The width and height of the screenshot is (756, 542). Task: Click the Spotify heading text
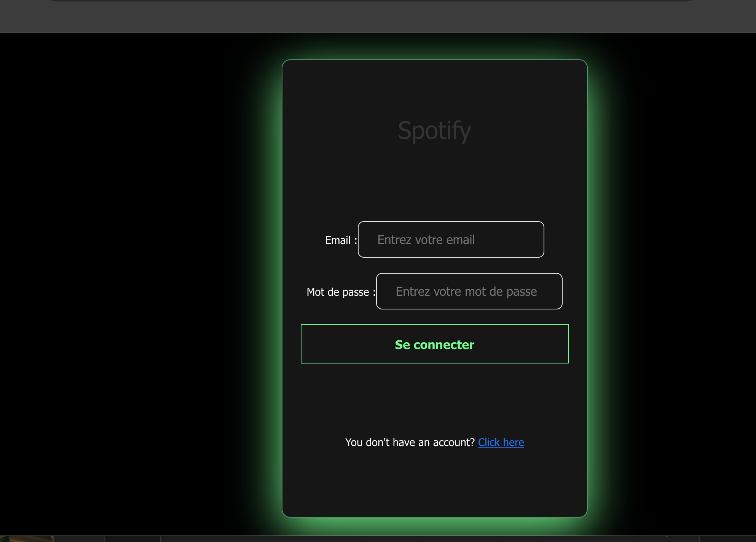[434, 131]
